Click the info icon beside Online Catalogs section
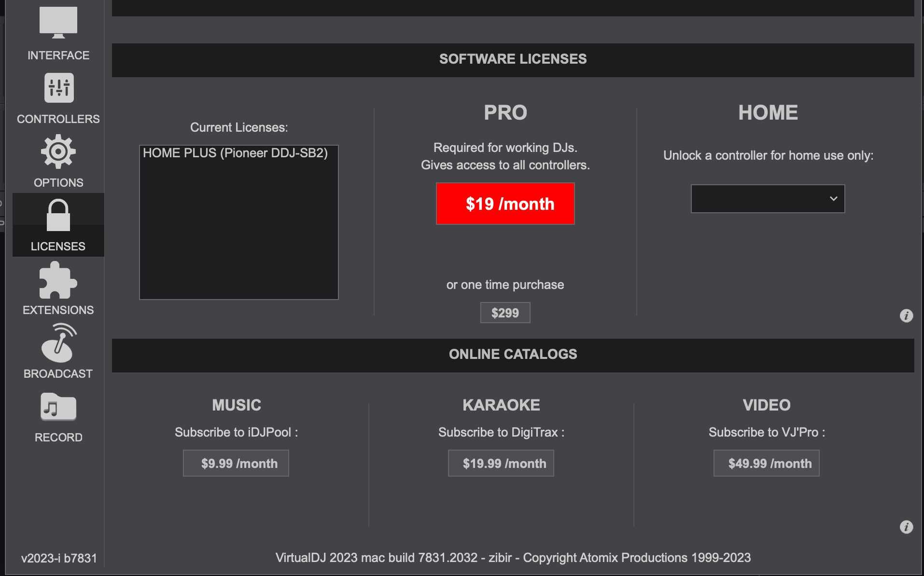924x576 pixels. (x=906, y=527)
